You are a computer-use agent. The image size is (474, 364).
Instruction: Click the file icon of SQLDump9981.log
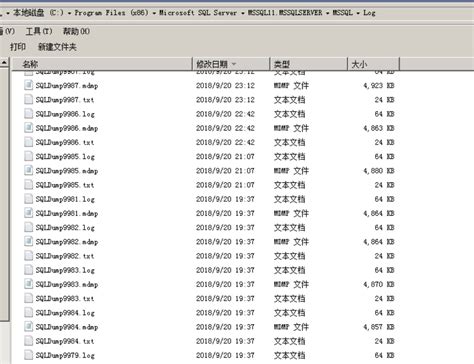pos(29,199)
